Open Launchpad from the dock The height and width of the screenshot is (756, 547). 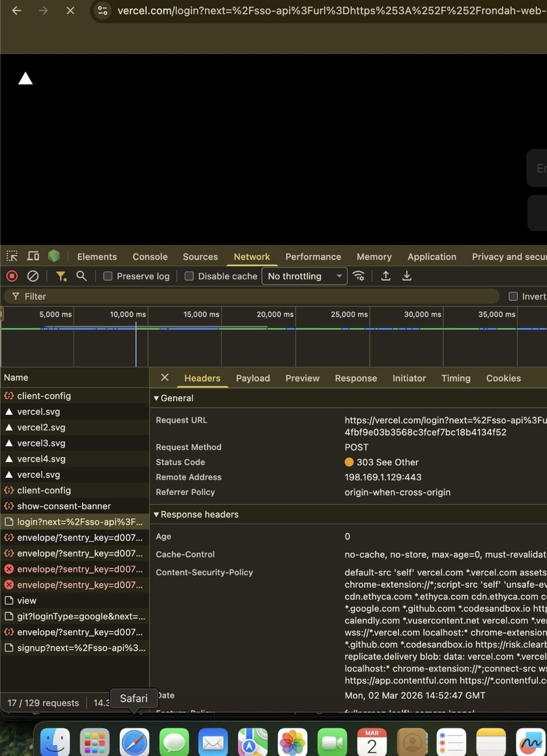click(95, 742)
